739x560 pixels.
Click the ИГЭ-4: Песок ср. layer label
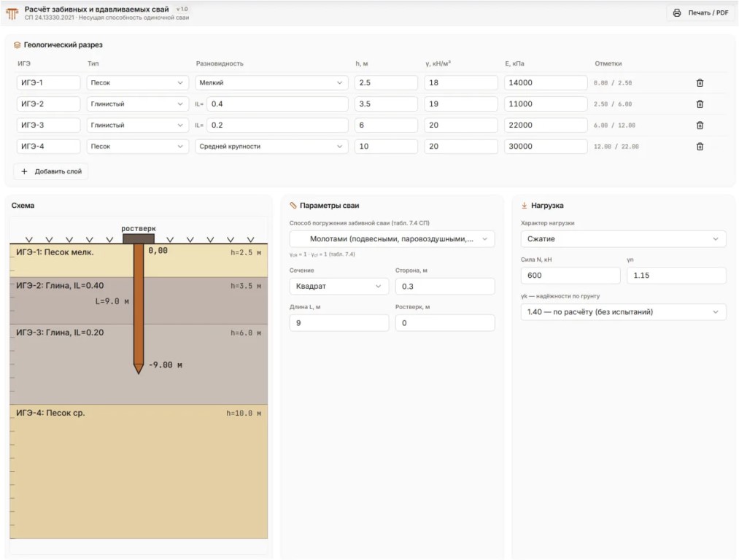50,413
